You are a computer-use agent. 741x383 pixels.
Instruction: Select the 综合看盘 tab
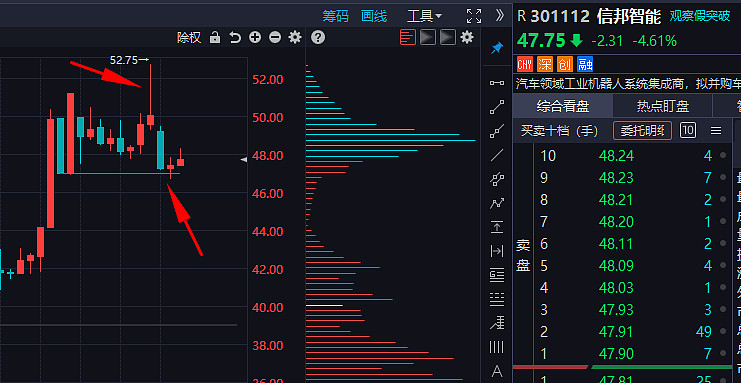(562, 106)
